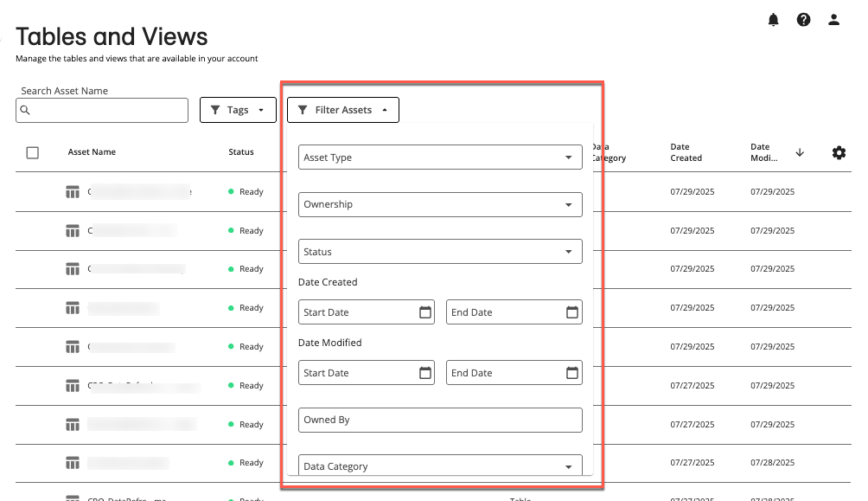Open the notifications bell icon
This screenshot has height=501, width=868.
774,20
